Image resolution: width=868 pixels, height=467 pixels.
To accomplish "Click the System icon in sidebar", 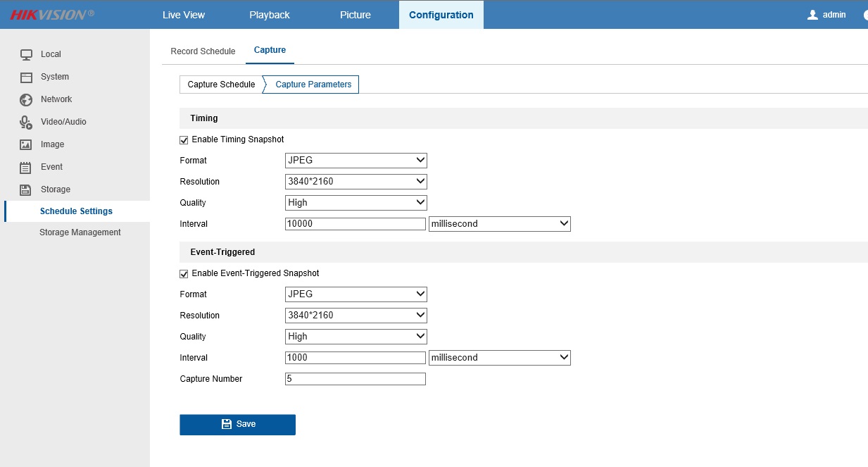I will 26,77.
